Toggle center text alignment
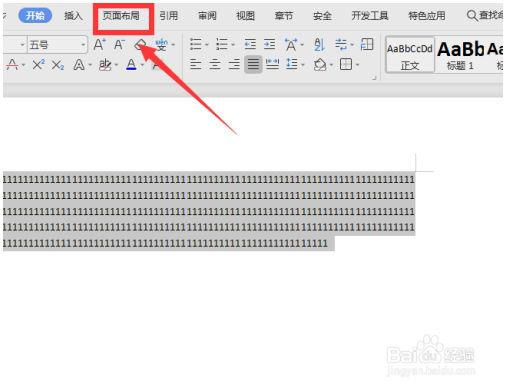 point(215,64)
